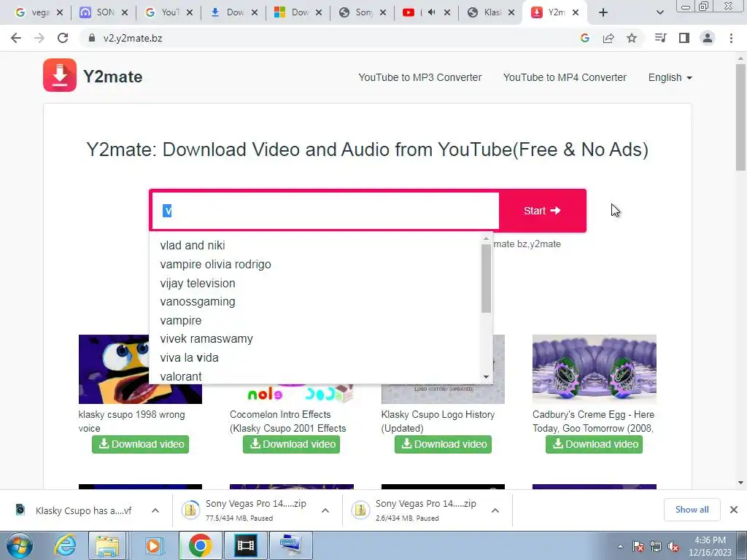Open the English language dropdown

pyautogui.click(x=670, y=77)
